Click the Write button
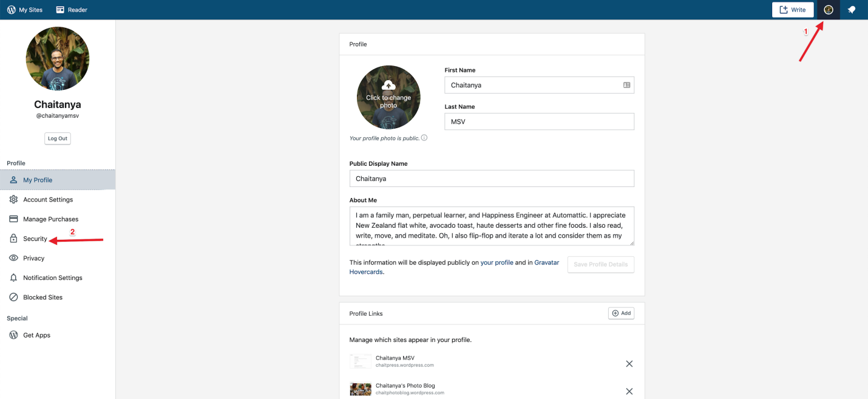 point(793,10)
